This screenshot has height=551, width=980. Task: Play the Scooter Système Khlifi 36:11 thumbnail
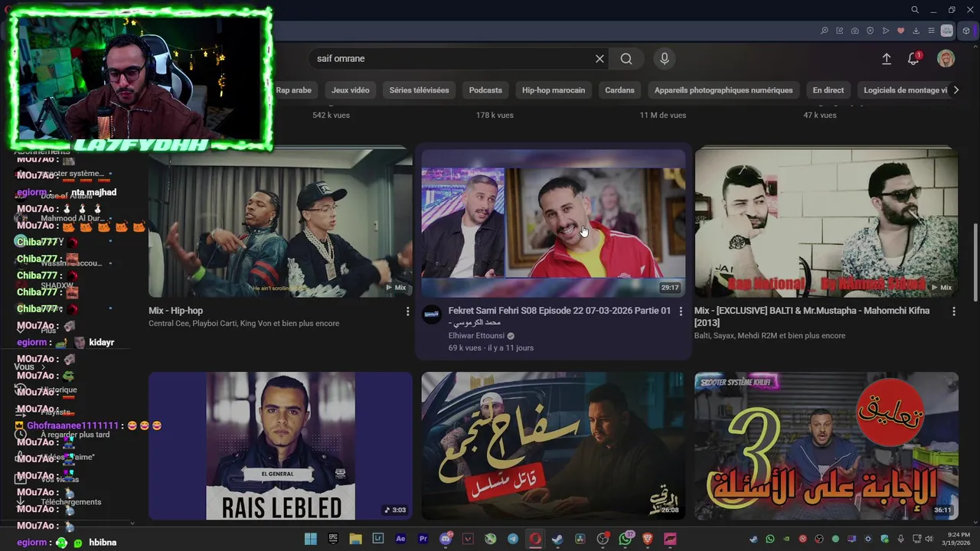coord(826,446)
